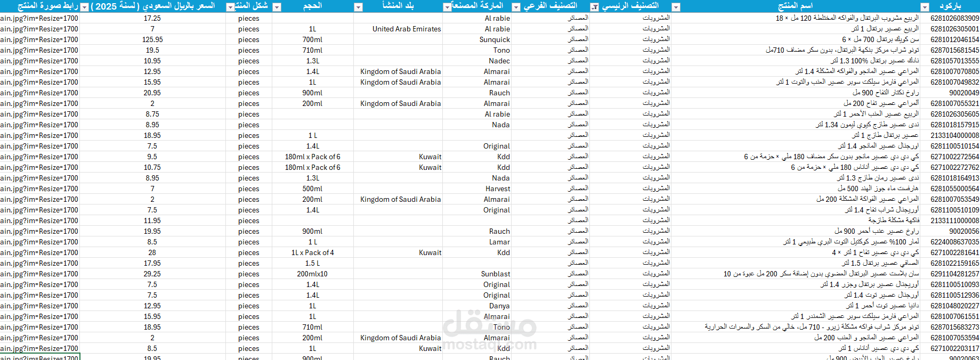Select barcode cell 6281048020227
The image size is (980, 360).
point(950,306)
